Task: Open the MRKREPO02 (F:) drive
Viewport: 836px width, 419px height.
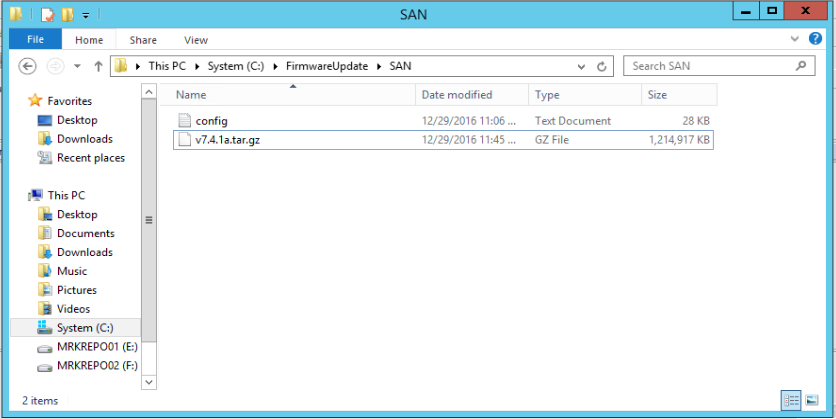Action: 97,366
